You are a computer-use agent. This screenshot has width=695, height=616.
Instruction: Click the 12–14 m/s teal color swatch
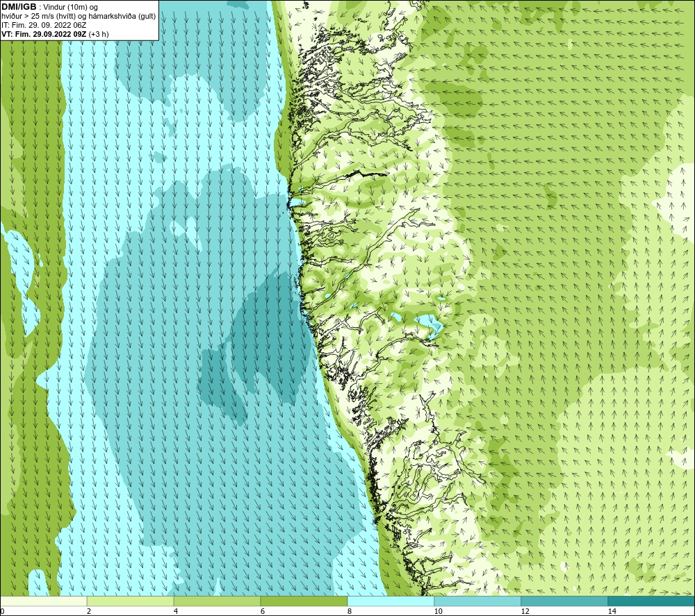click(x=564, y=601)
